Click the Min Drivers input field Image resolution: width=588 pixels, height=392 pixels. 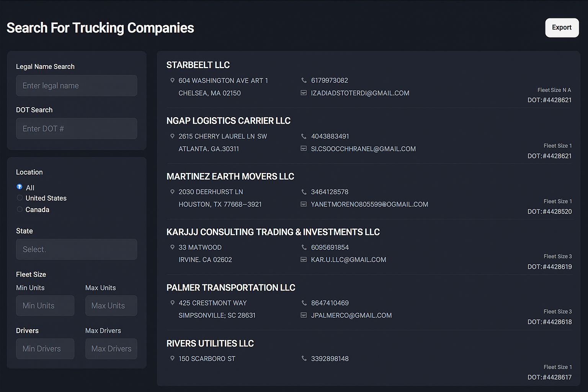pyautogui.click(x=45, y=349)
